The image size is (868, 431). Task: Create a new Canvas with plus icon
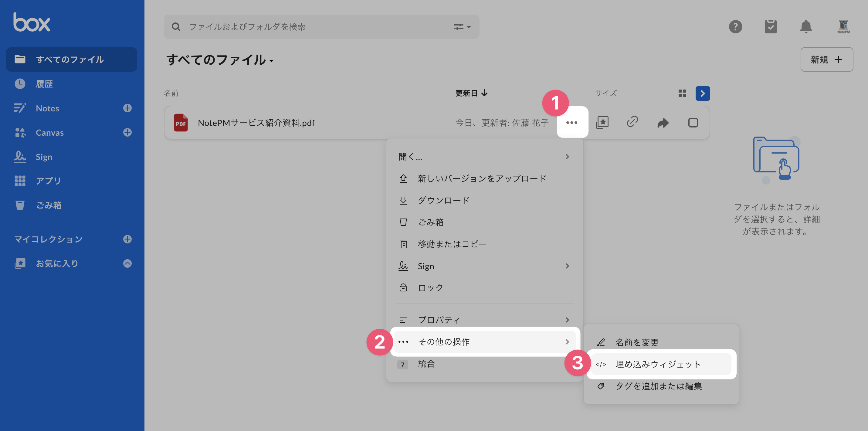click(x=127, y=132)
